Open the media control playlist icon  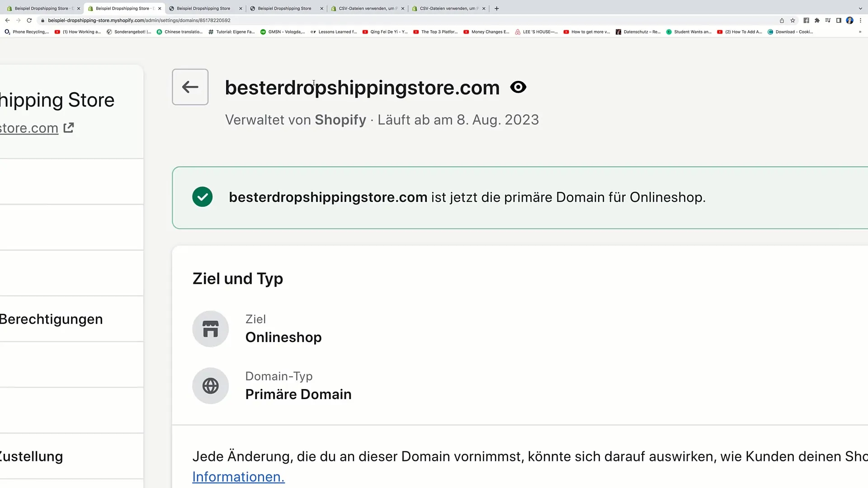pos(828,20)
